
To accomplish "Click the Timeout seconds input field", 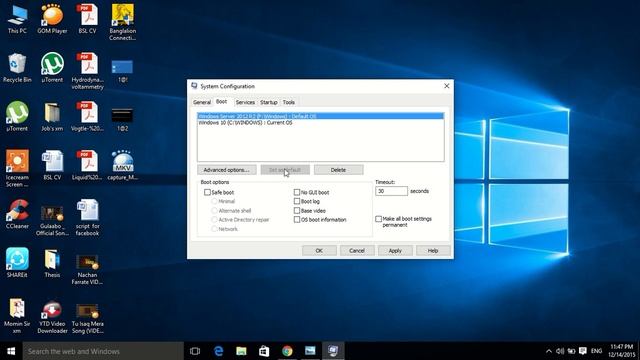I will [391, 191].
